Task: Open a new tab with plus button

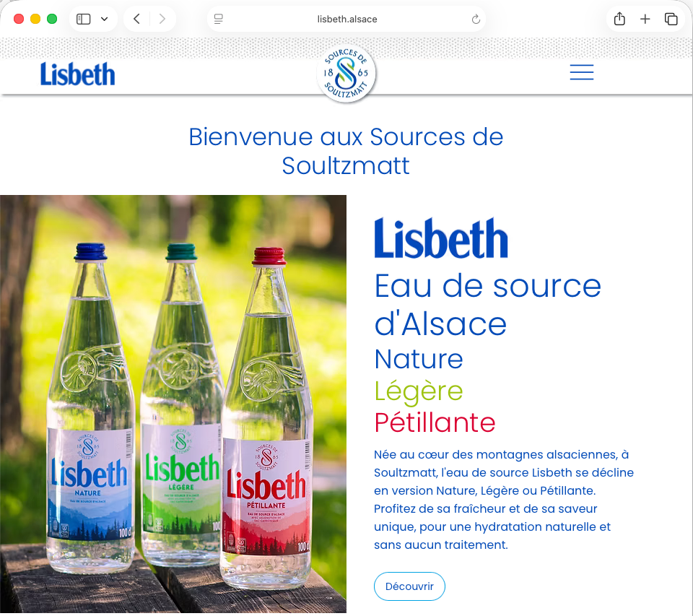Action: [645, 19]
